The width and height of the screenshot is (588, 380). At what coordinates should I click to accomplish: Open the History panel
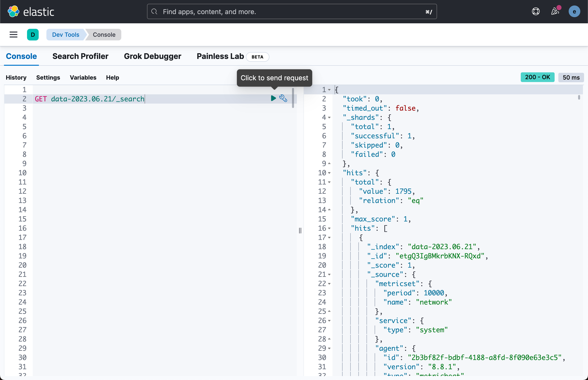pos(16,77)
